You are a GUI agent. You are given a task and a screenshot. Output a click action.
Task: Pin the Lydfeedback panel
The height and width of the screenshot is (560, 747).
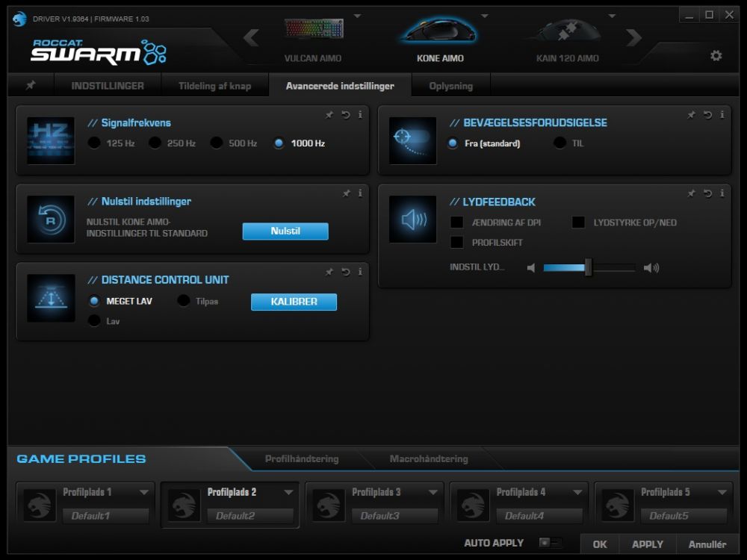[691, 193]
